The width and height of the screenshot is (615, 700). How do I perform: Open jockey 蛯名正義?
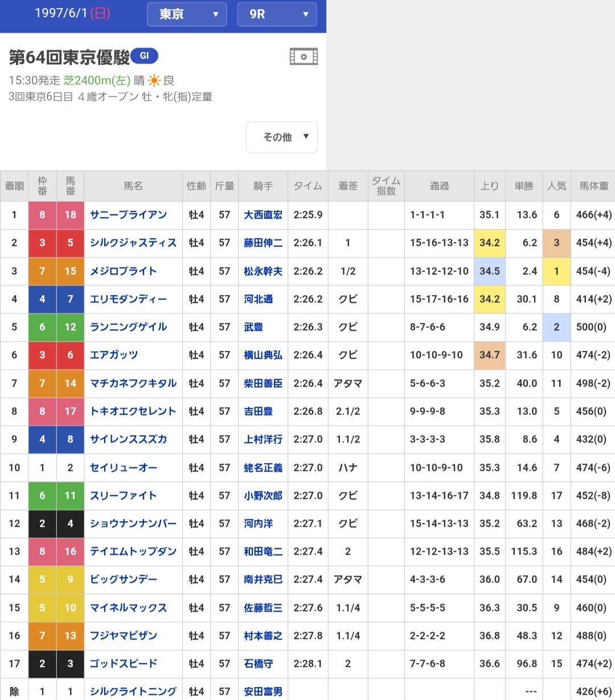263,468
